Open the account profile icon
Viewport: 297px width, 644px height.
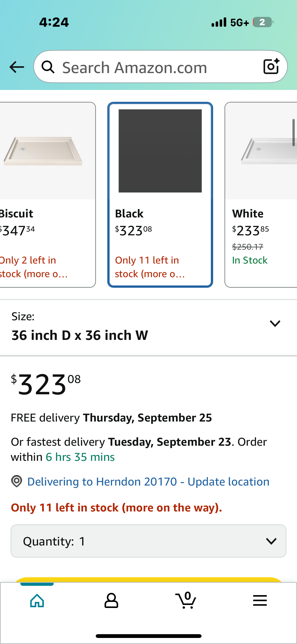(111, 601)
